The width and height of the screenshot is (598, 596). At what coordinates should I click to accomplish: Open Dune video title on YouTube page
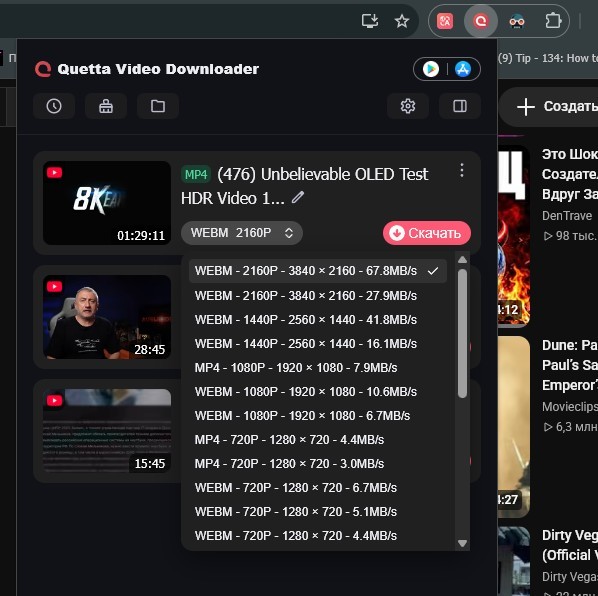pyautogui.click(x=570, y=365)
